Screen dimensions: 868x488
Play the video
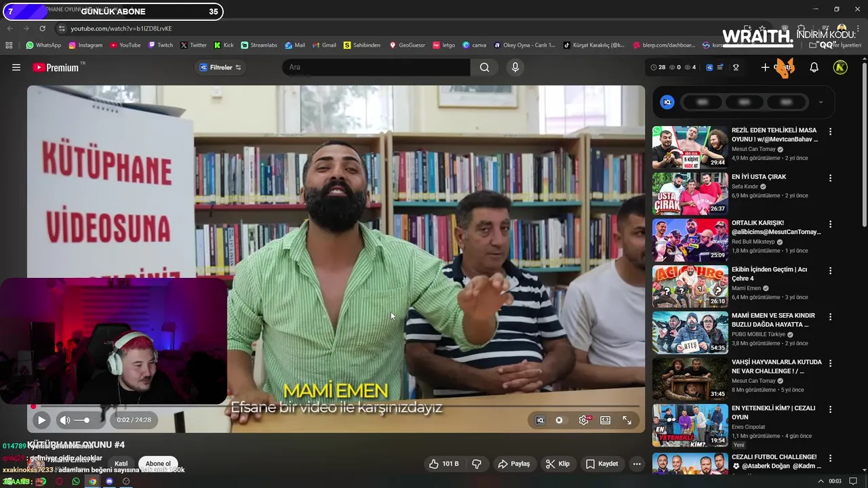click(41, 420)
